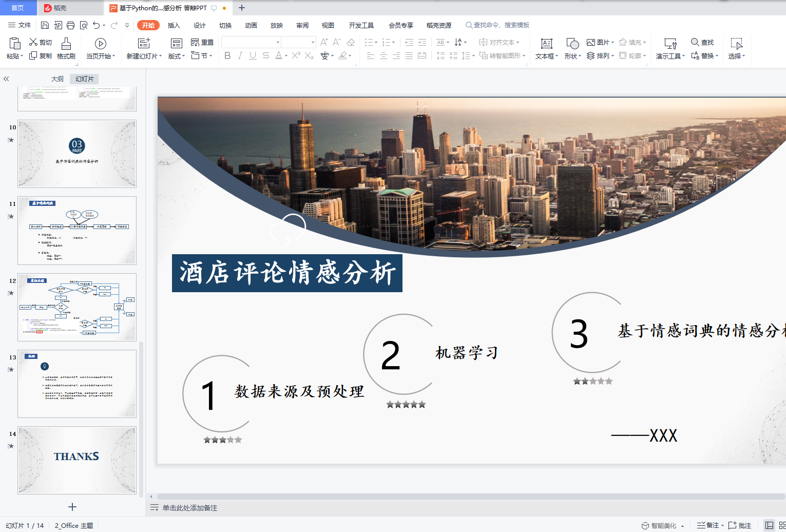Pick a font color from the color swatch
The image size is (786, 532).
point(279,56)
